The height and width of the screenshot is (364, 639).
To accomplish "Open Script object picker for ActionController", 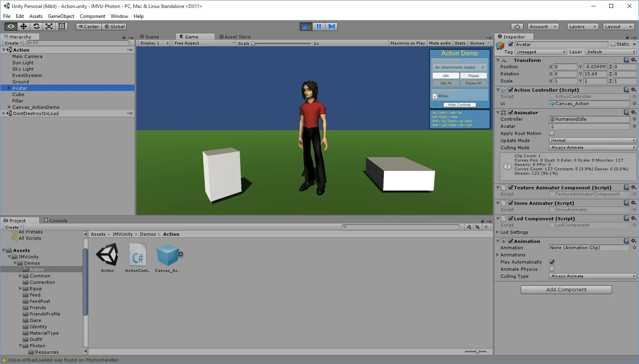I will pyautogui.click(x=634, y=96).
